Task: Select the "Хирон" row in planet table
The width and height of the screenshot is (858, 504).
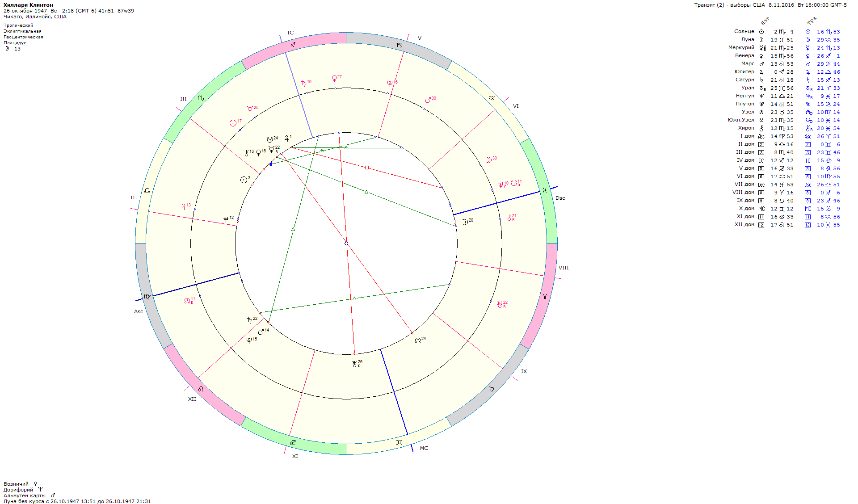Action: (x=789, y=128)
